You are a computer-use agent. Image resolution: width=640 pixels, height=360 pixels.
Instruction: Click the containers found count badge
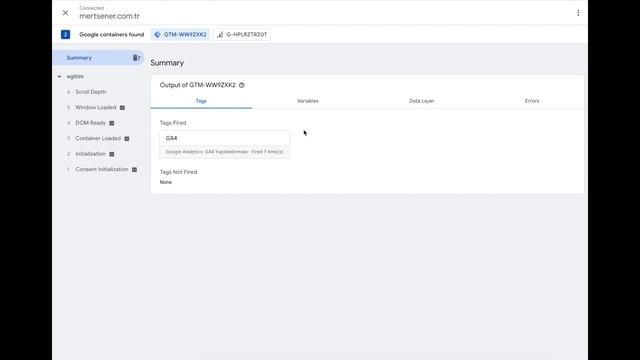[x=65, y=35]
